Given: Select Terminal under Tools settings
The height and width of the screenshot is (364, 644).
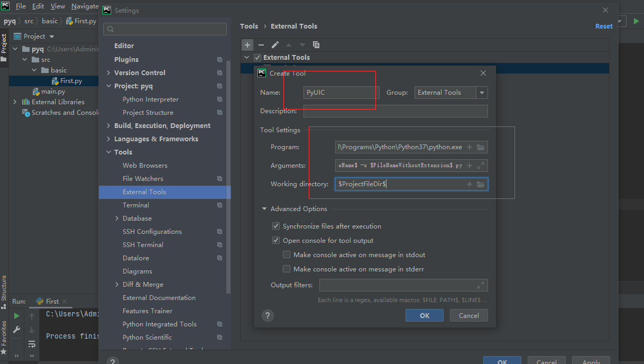Looking at the screenshot, I should coord(136,205).
